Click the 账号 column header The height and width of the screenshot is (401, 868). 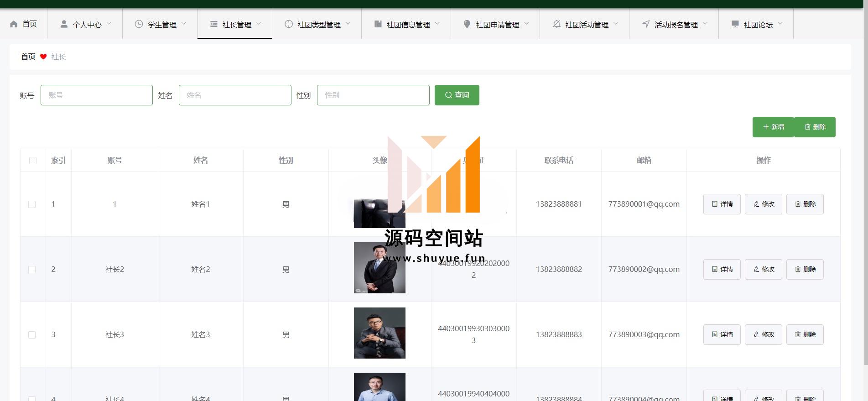[x=114, y=160]
